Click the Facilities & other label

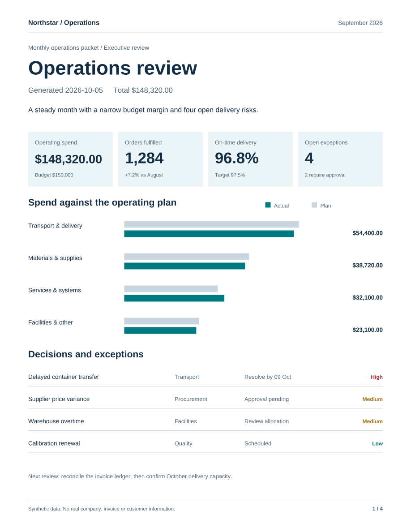[51, 323]
